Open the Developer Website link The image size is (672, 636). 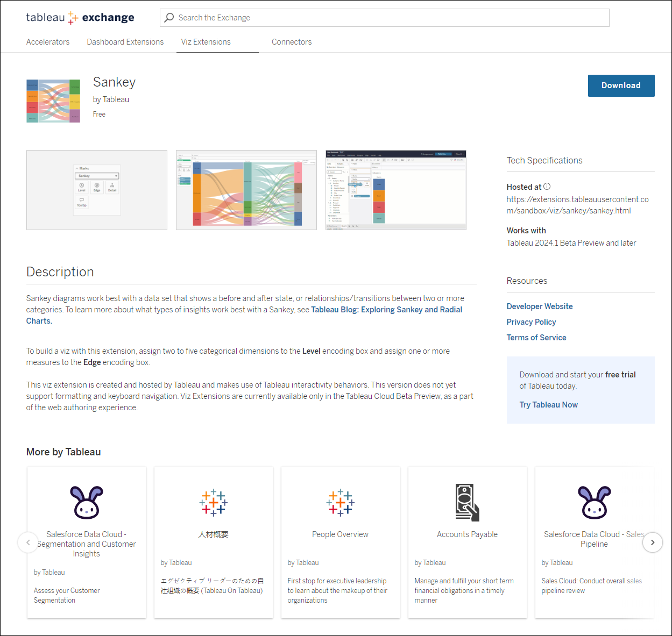540,306
